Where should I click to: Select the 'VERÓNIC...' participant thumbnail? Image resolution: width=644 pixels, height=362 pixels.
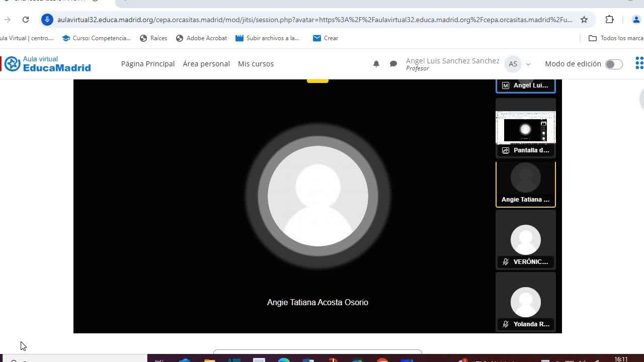(526, 240)
